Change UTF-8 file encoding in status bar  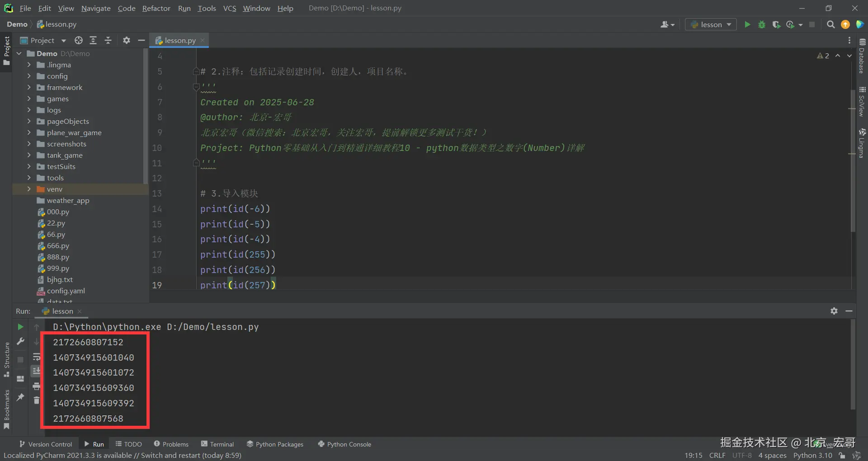tap(742, 455)
